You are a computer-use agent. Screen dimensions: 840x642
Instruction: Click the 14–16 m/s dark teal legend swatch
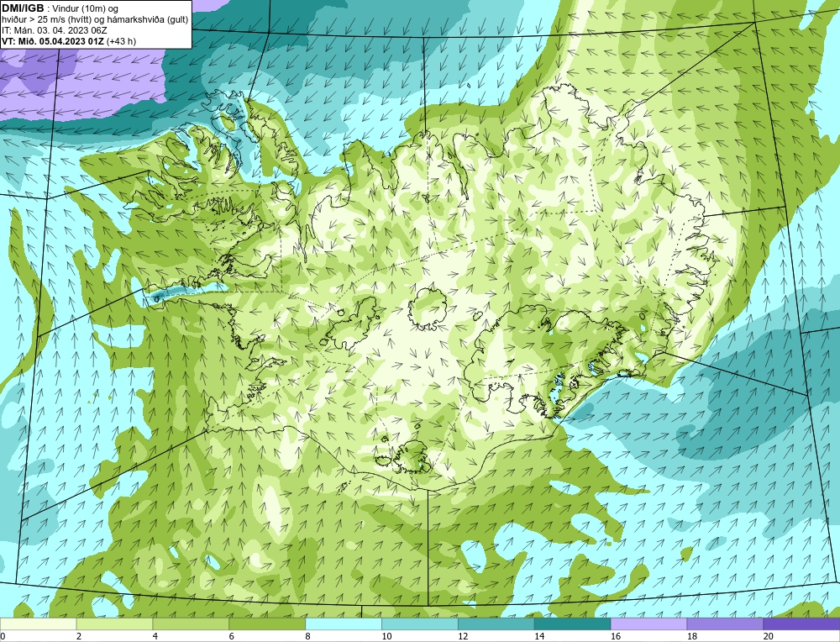coord(573,624)
